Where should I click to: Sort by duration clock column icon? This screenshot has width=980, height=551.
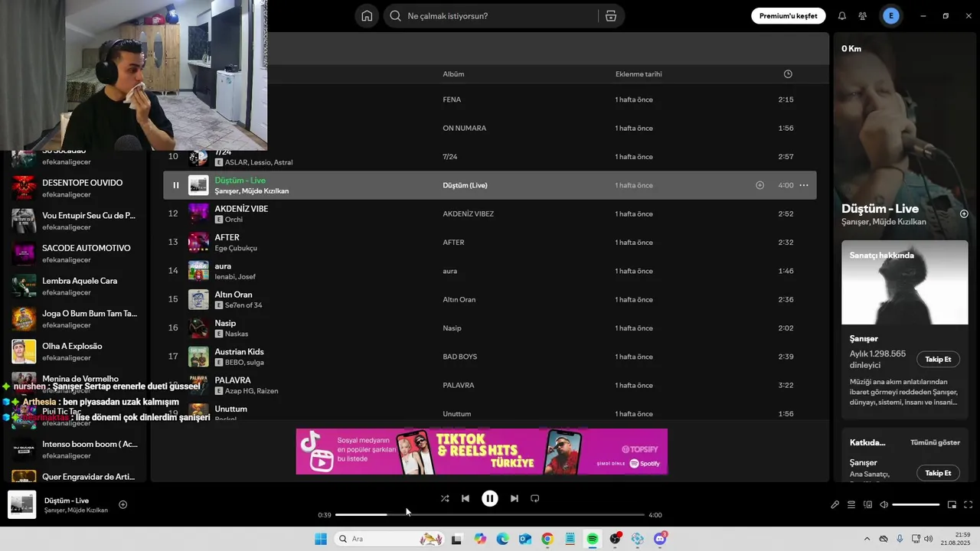(788, 74)
